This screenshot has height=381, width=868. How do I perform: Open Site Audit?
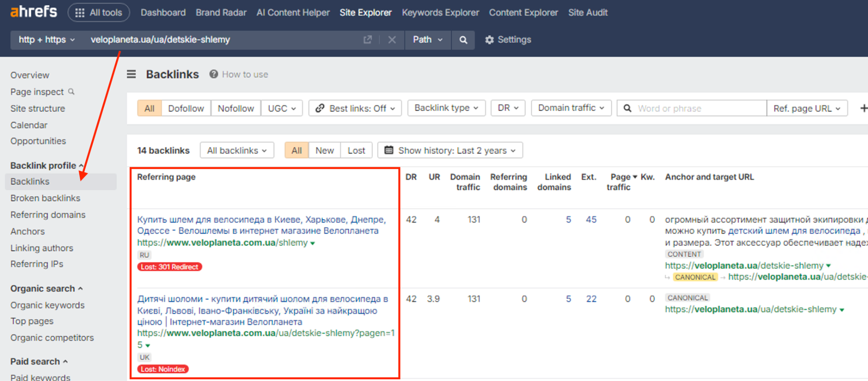[x=588, y=13]
